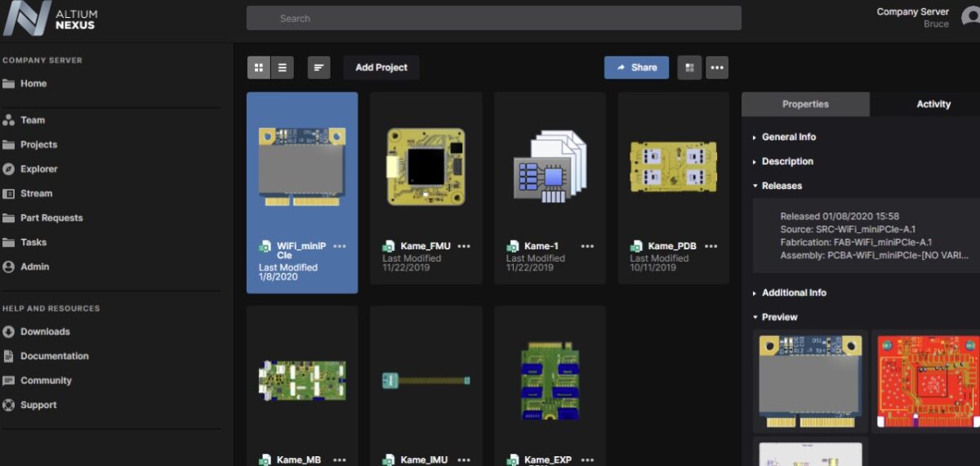Open the toolbar more options ellipsis
Viewport: 980px width, 466px height.
click(717, 68)
